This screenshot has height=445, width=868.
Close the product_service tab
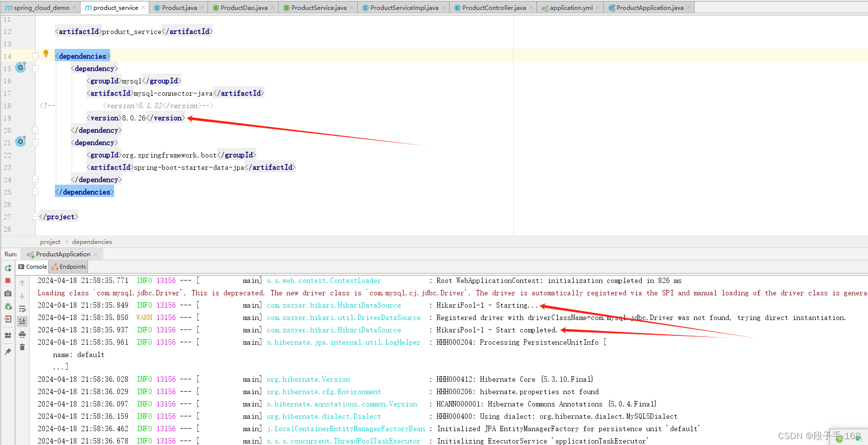143,7
